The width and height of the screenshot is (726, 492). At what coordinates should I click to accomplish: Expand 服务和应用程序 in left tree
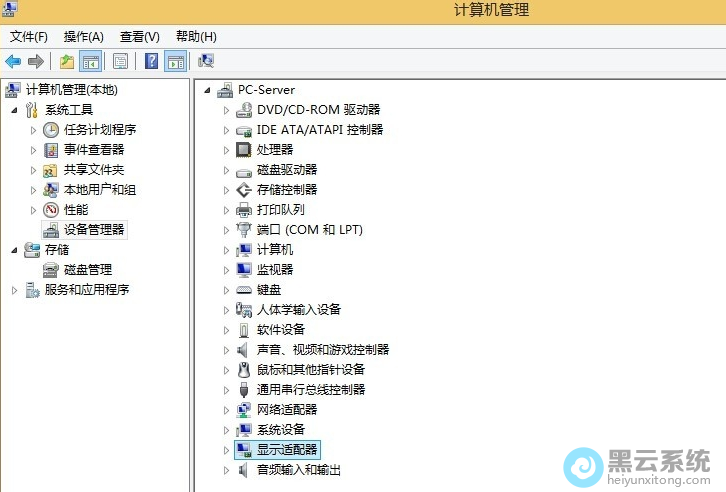coord(14,290)
